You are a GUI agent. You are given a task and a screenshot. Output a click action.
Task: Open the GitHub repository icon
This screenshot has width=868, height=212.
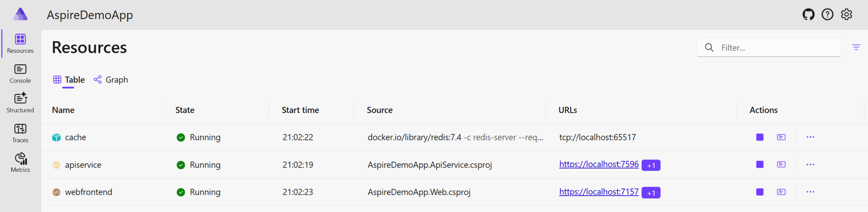pos(808,14)
